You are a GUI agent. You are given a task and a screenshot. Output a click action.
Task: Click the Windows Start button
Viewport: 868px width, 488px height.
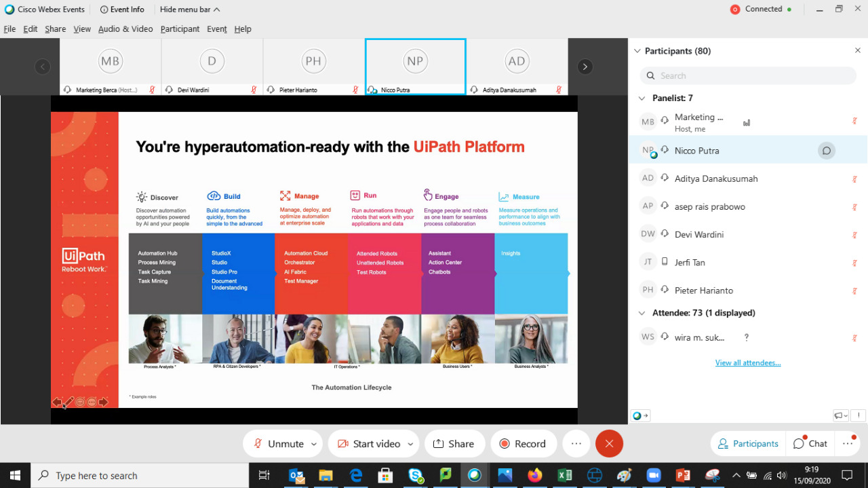click(x=15, y=476)
